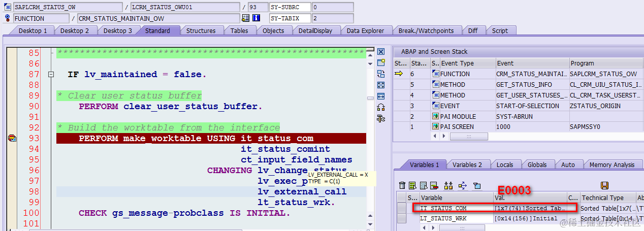644x231 pixels.
Task: Switch to Locals tab
Action: click(504, 164)
